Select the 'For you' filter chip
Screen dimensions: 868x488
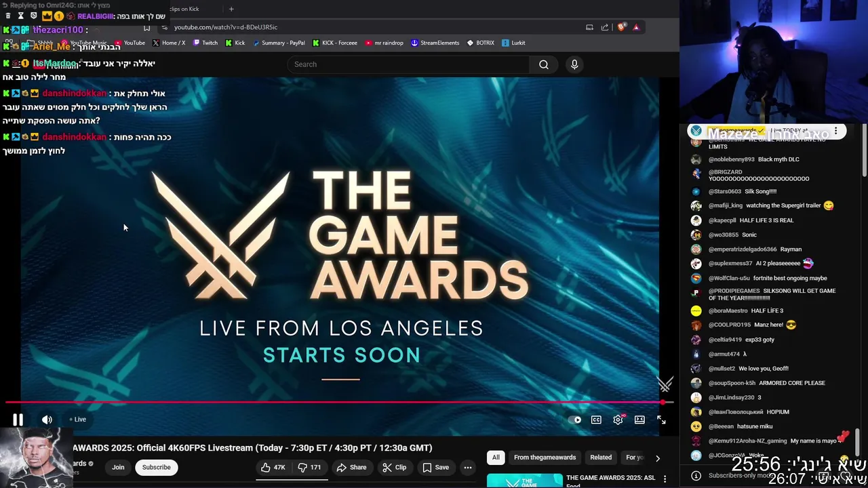pos(634,457)
